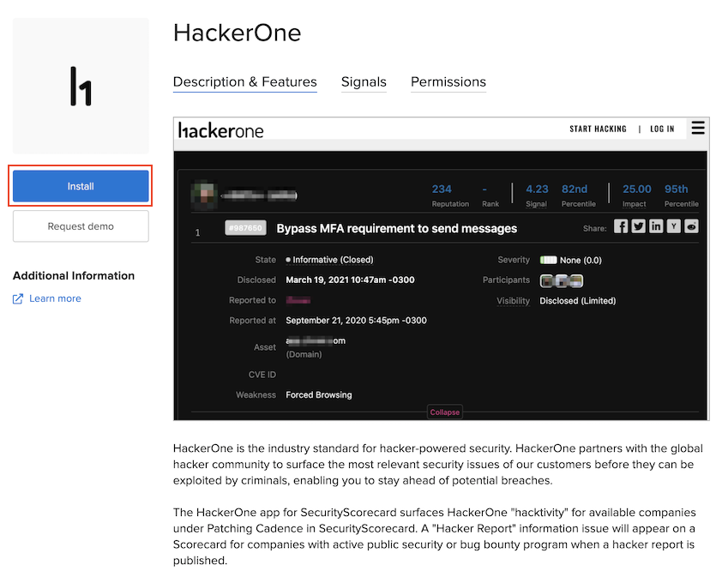Share the report via Facebook icon

coord(621,226)
